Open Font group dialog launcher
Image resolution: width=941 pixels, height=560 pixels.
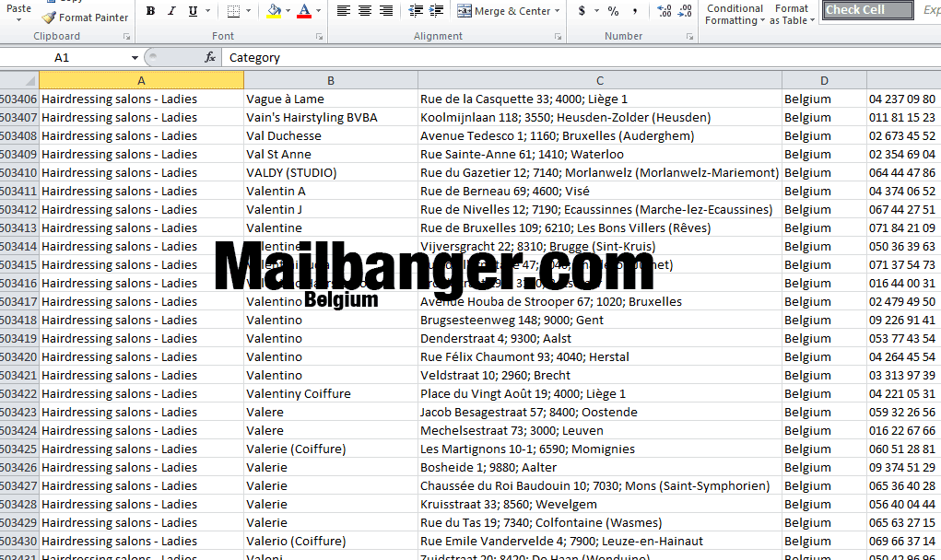click(319, 37)
